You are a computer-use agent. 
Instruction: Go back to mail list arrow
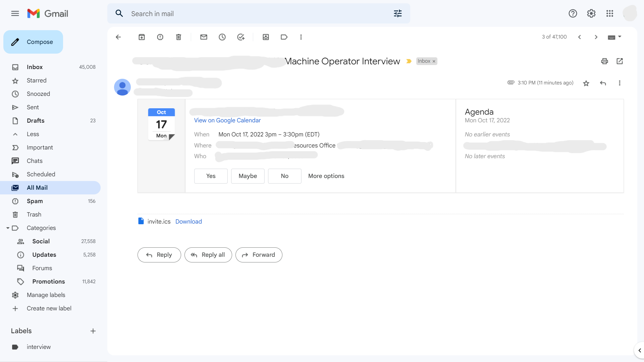tap(118, 37)
